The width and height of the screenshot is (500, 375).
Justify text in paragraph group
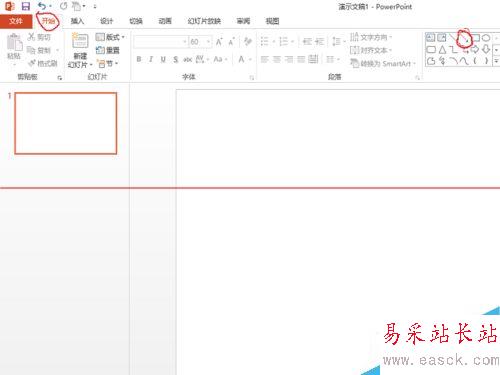click(x=301, y=59)
